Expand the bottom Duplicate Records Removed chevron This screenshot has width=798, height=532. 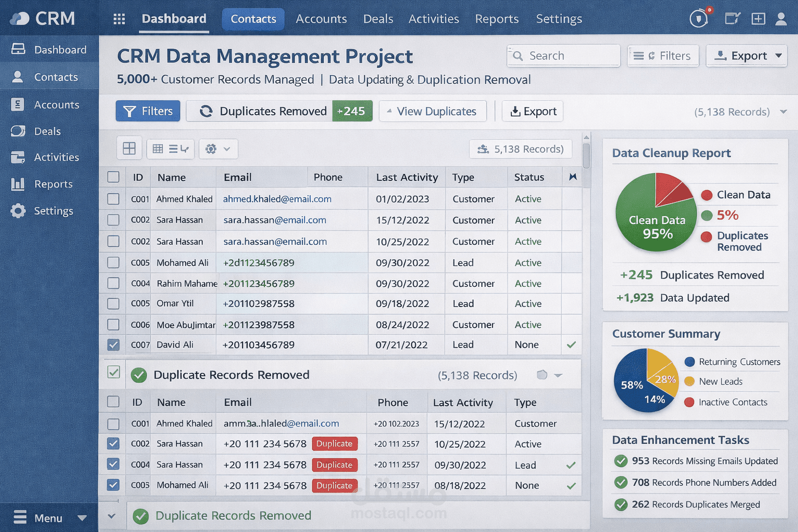pos(112,516)
